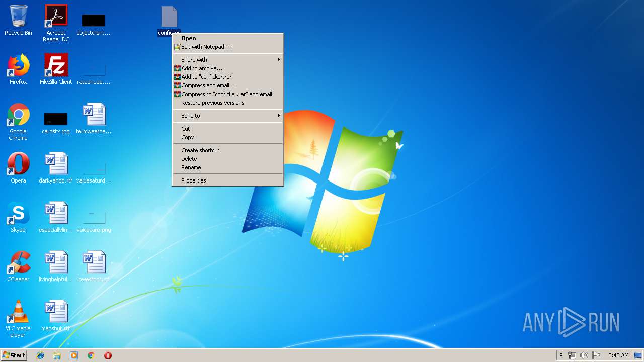Expand the Share with submenu
Viewport: 644px width, 362px height.
click(x=228, y=60)
